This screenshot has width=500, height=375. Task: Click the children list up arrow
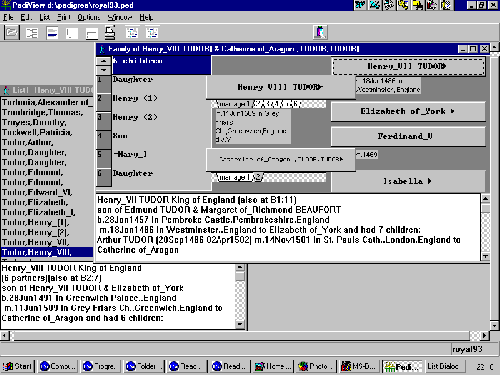click(104, 61)
